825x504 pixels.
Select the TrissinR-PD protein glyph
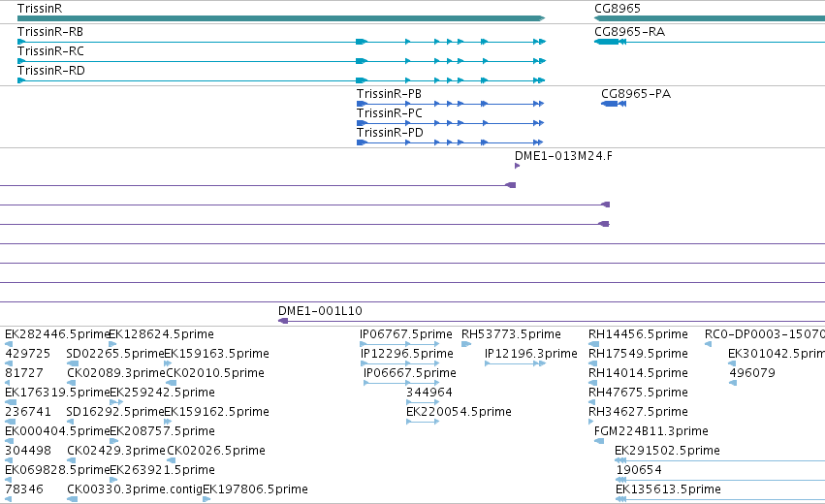click(x=450, y=142)
